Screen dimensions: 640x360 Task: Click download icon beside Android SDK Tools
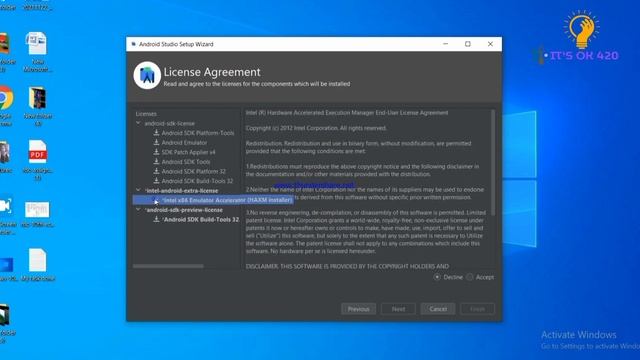[x=156, y=162]
